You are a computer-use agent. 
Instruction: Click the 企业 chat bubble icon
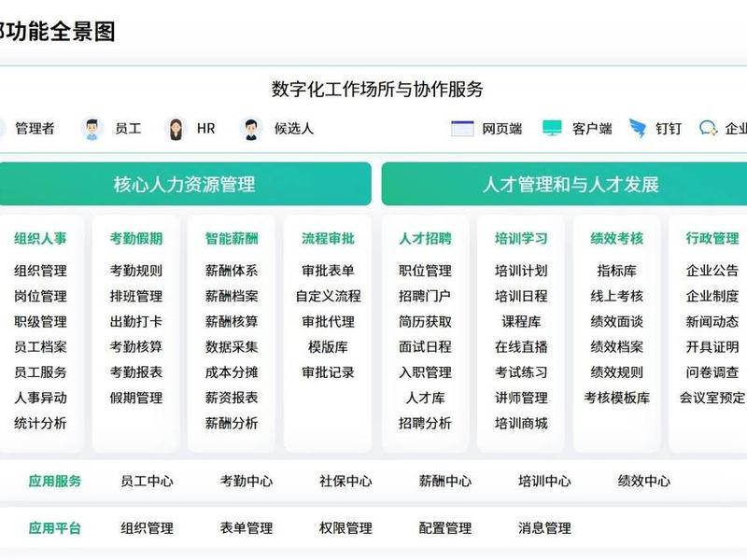click(x=708, y=128)
